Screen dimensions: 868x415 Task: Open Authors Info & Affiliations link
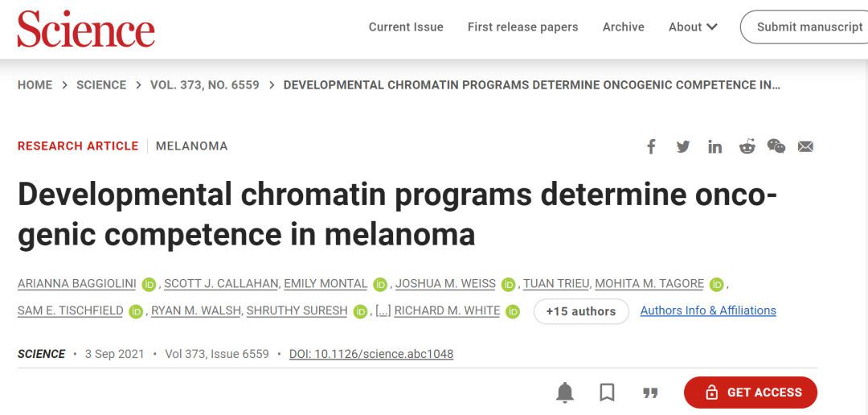(x=708, y=310)
